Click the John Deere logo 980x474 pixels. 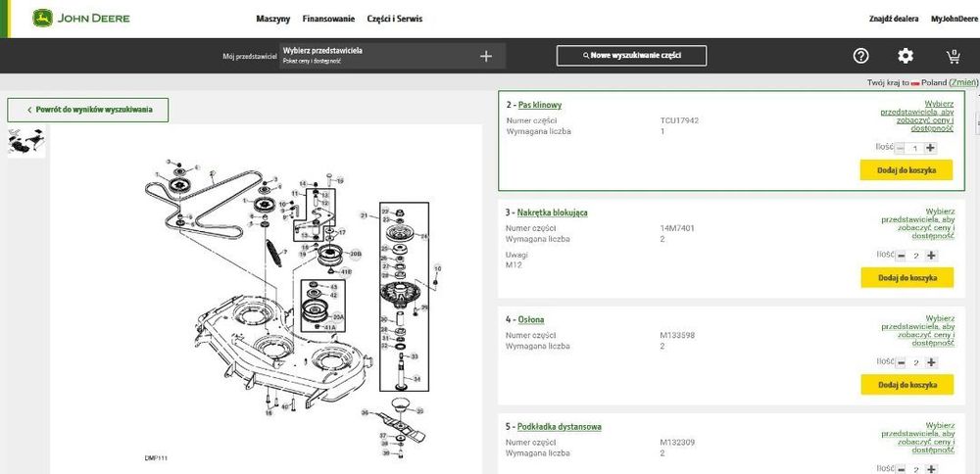coord(81,18)
